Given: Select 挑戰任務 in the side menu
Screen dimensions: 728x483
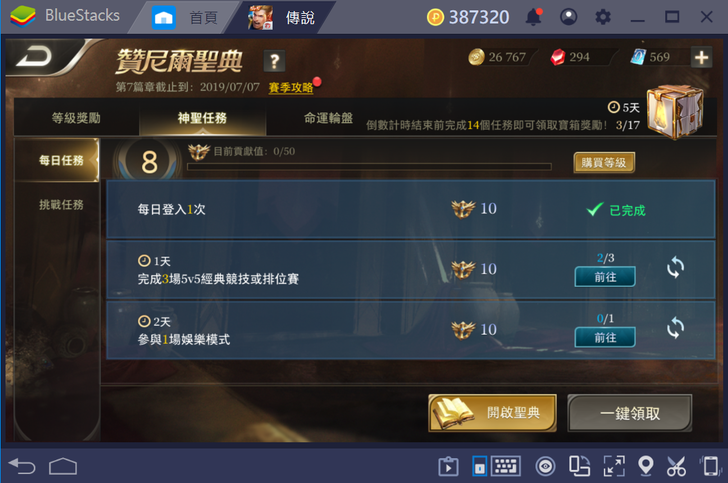Looking at the screenshot, I should pos(61,204).
